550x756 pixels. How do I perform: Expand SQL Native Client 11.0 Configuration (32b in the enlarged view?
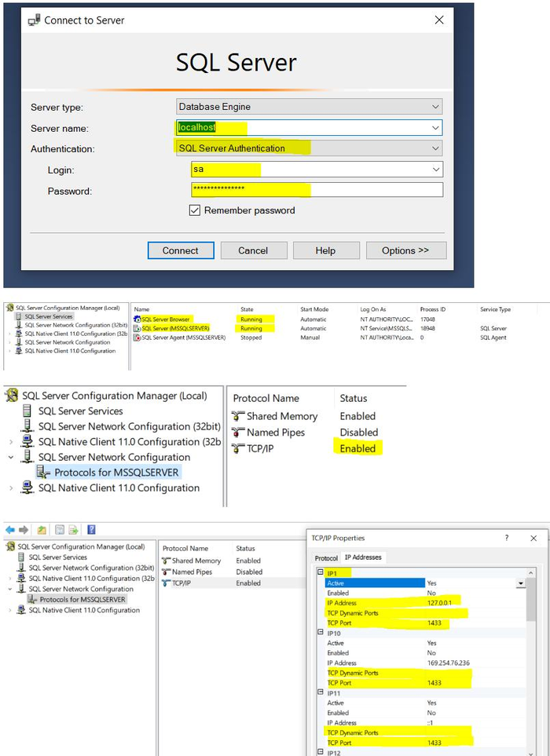pos(11,442)
